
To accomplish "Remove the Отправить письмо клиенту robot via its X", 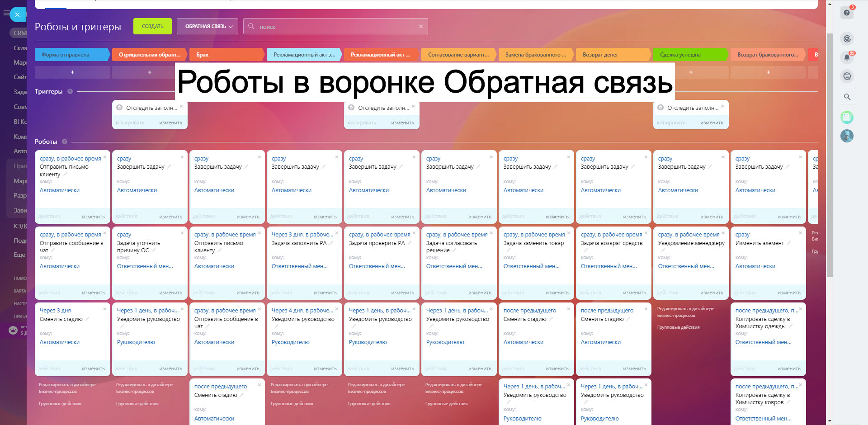I will (105, 157).
